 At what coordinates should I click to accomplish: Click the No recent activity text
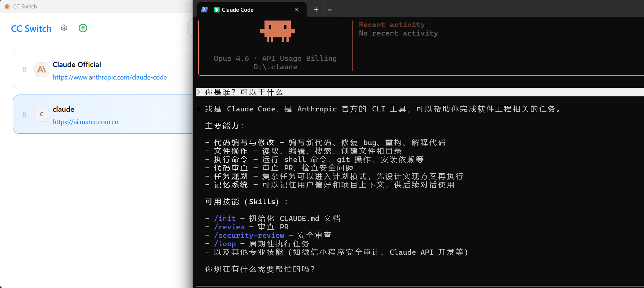coord(398,33)
